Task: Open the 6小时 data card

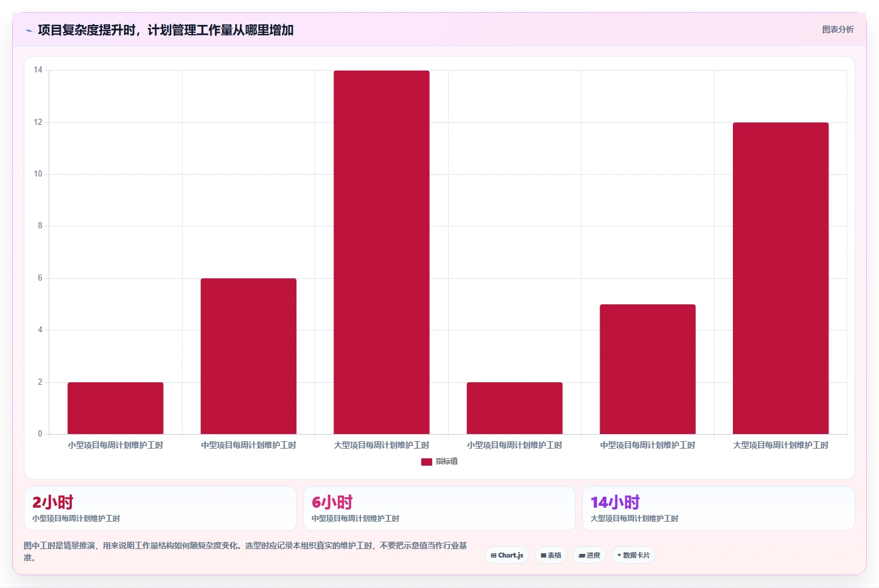Action: pyautogui.click(x=439, y=508)
